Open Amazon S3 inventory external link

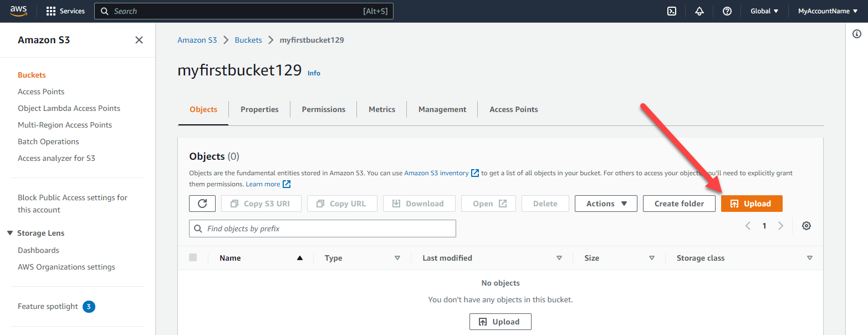point(437,172)
